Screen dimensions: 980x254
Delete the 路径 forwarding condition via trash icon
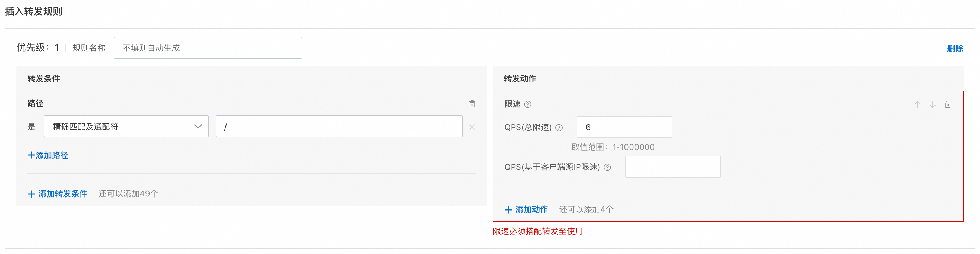click(472, 104)
